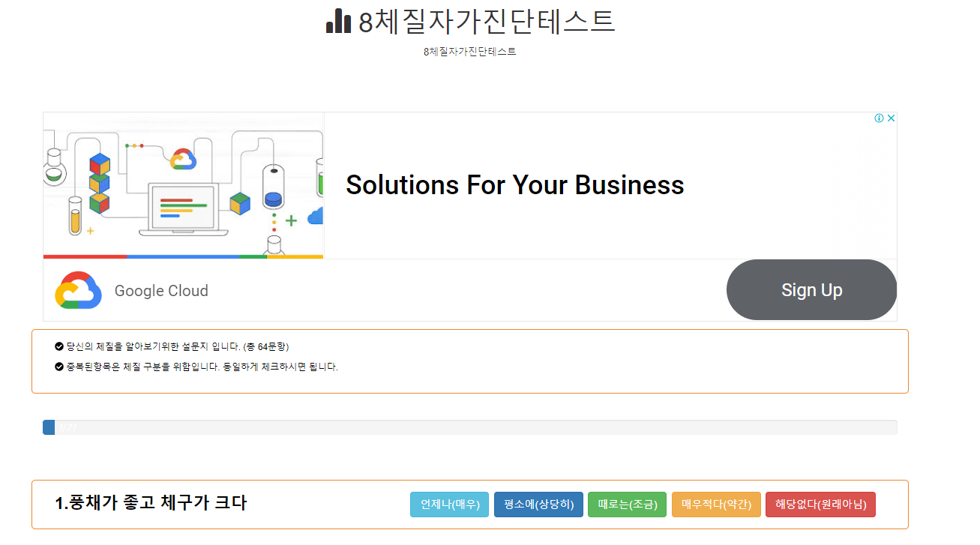Click the 중복된항목 notice line

click(202, 367)
